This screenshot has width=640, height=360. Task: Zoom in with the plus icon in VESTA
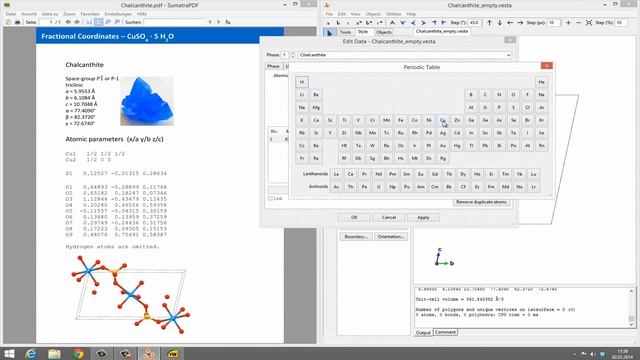[568, 23]
